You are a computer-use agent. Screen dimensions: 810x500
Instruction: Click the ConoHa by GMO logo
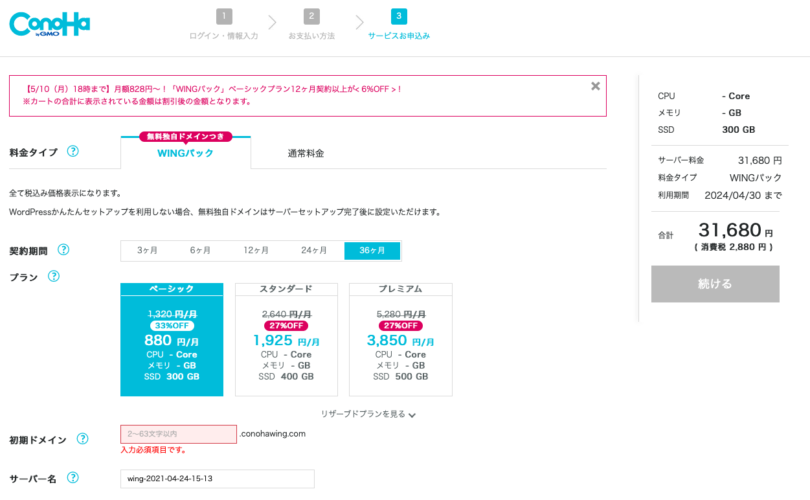[x=50, y=24]
